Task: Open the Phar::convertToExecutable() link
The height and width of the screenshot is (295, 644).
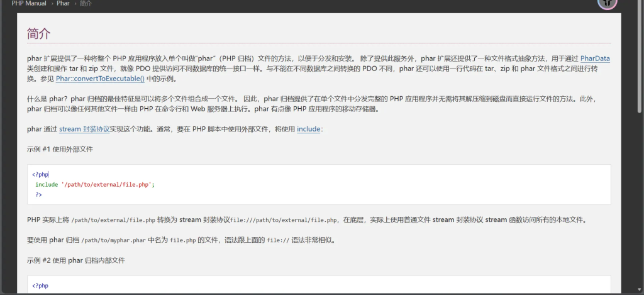Action: 100,79
